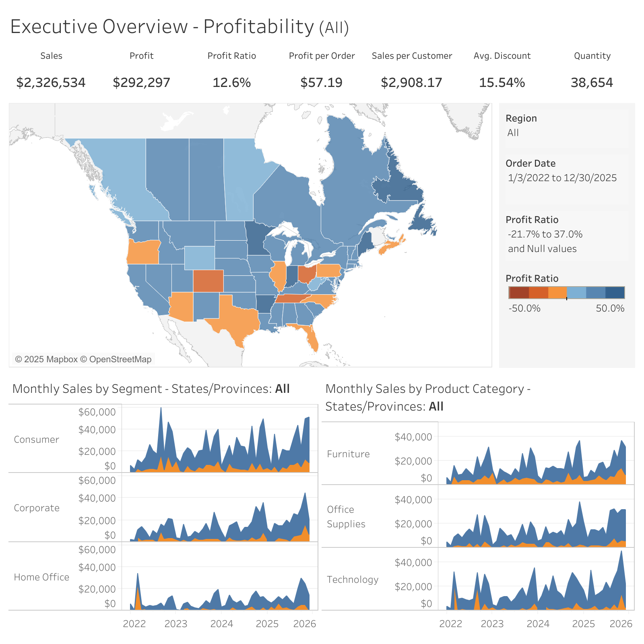Click the Furniture category row label
644x644 pixels.
pyautogui.click(x=348, y=454)
